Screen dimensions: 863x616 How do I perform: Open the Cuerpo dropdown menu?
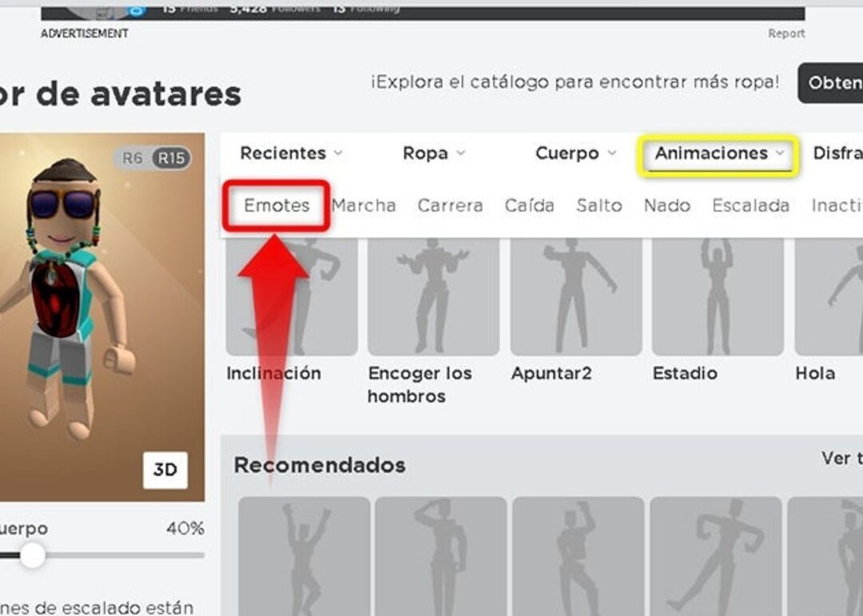[575, 153]
